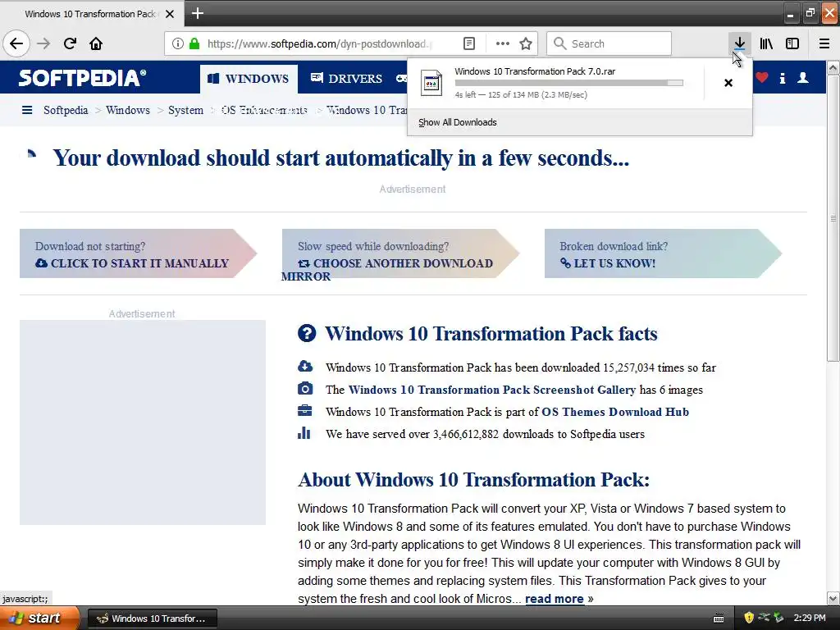This screenshot has width=840, height=630.
Task: Show All Downloads
Action: click(x=457, y=122)
